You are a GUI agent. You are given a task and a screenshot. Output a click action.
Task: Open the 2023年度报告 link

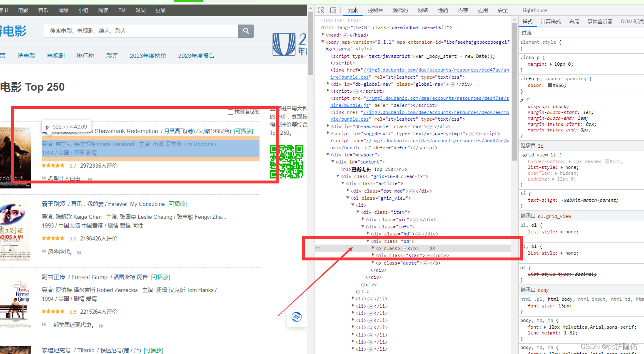point(196,56)
